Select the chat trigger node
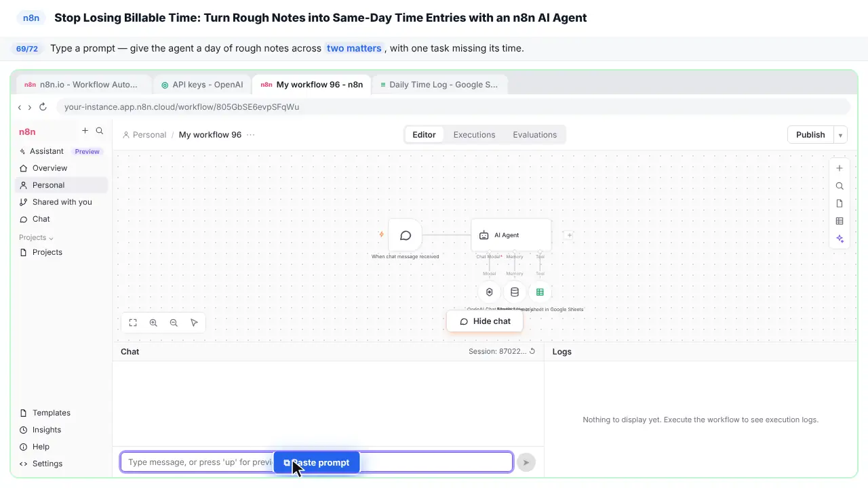 point(406,236)
